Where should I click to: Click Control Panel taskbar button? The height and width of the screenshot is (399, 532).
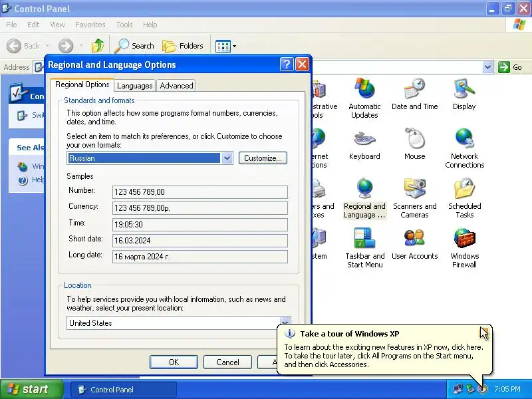[124, 390]
